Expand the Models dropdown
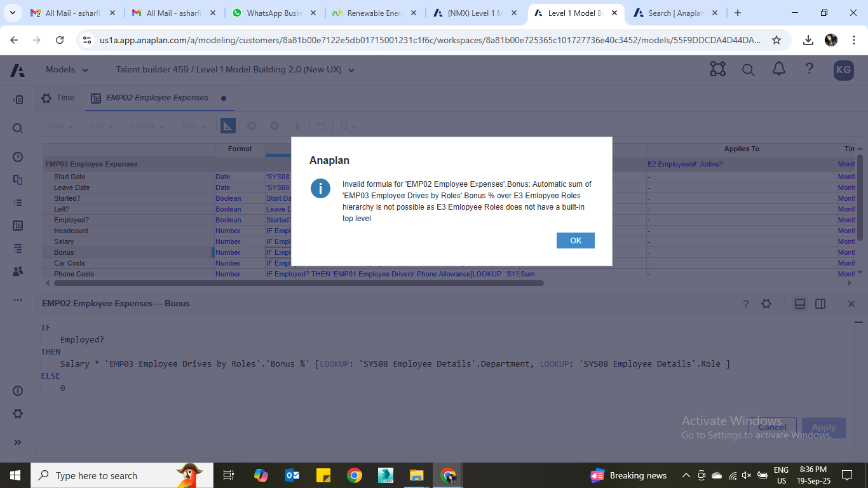Viewport: 868px width, 488px height. 67,70
